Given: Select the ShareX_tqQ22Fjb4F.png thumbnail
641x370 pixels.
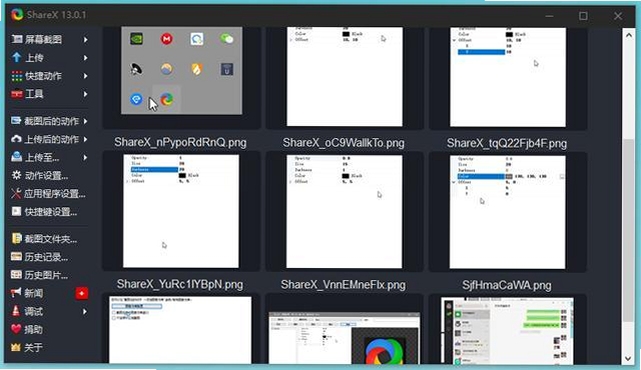Looking at the screenshot, I should [x=508, y=77].
